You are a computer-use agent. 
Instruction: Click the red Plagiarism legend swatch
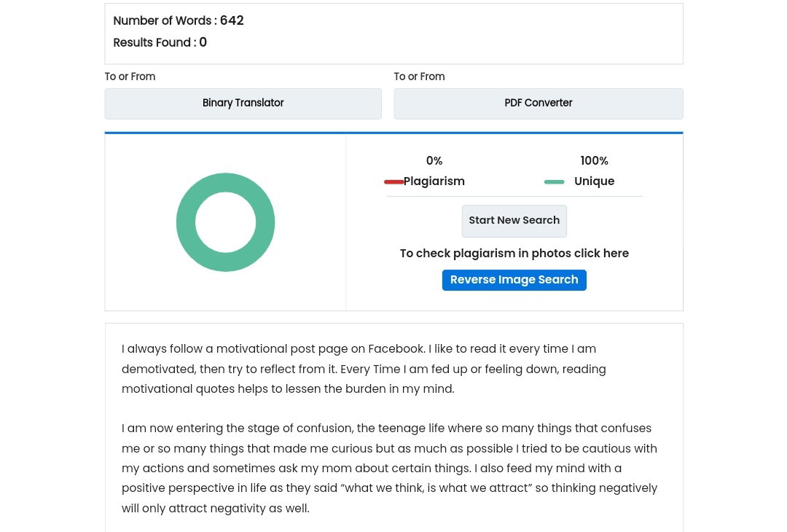394,181
